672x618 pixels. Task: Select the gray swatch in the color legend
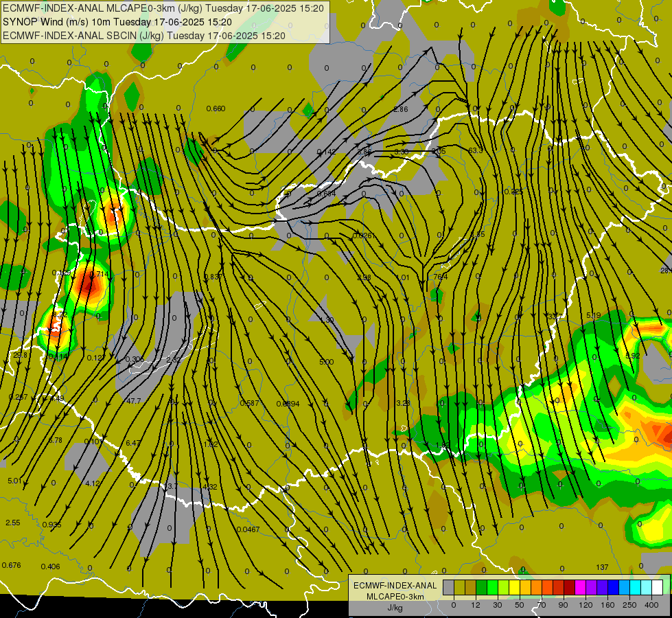449,588
